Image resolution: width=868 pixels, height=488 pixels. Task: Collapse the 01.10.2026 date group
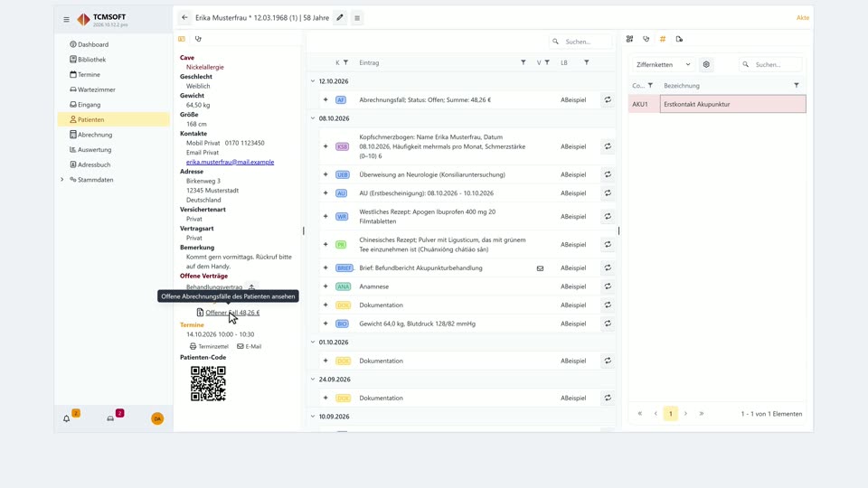tap(313, 342)
